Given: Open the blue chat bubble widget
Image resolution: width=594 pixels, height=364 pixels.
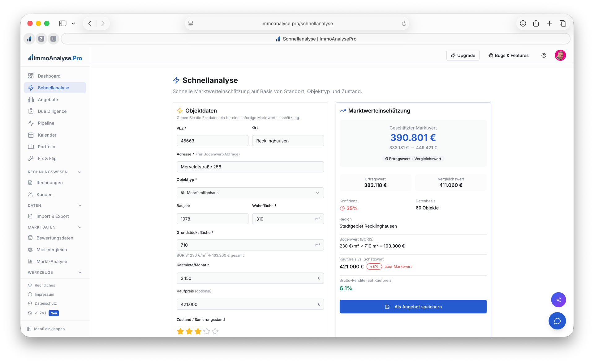Looking at the screenshot, I should pyautogui.click(x=557, y=321).
